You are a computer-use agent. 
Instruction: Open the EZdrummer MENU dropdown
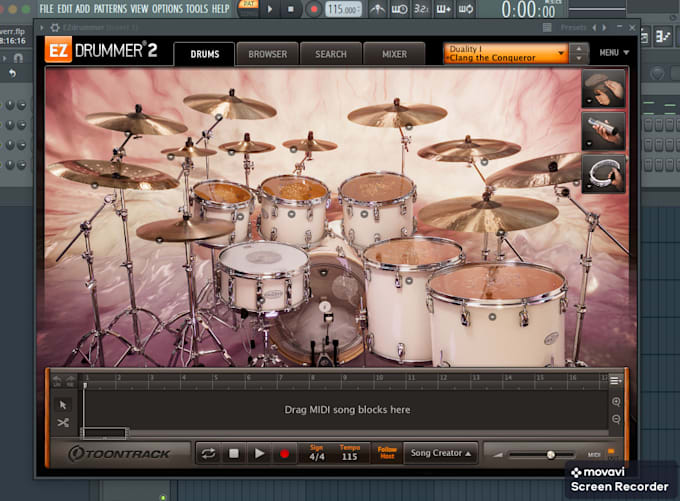614,52
